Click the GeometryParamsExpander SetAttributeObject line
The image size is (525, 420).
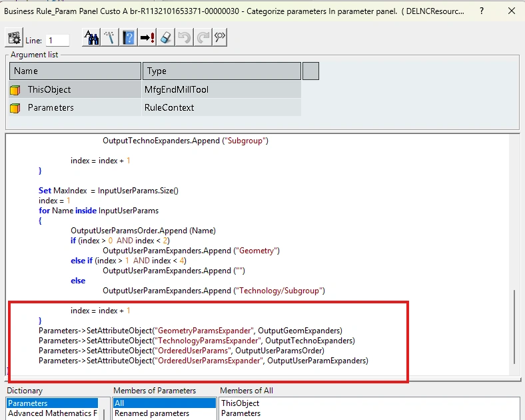coord(190,331)
